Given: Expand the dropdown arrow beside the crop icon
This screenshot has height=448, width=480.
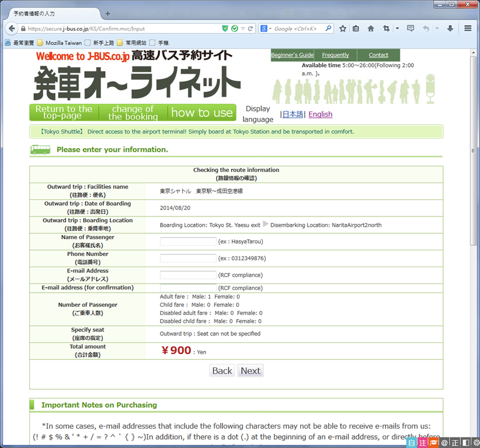Looking at the screenshot, I should coord(397,29).
